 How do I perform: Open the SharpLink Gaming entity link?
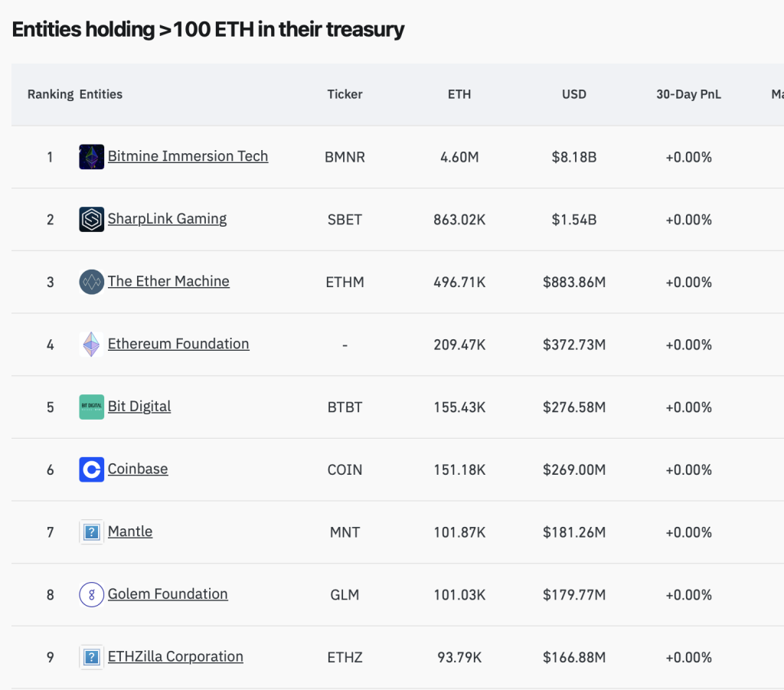[x=167, y=219]
